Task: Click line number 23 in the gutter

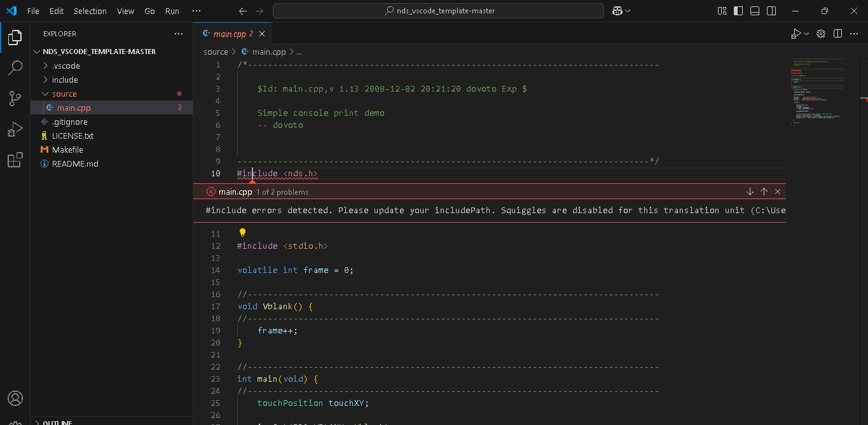Action: click(216, 379)
